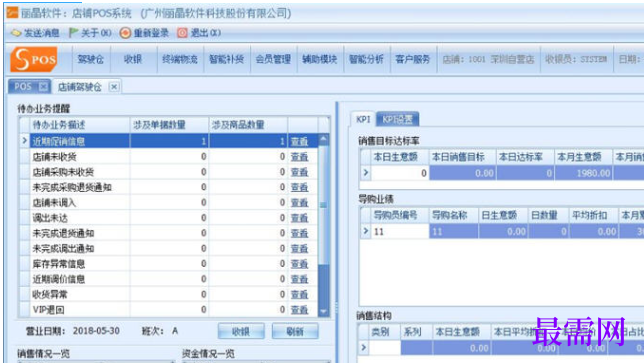
Task: Open the 驾驶仓 menu
Action: [90, 60]
